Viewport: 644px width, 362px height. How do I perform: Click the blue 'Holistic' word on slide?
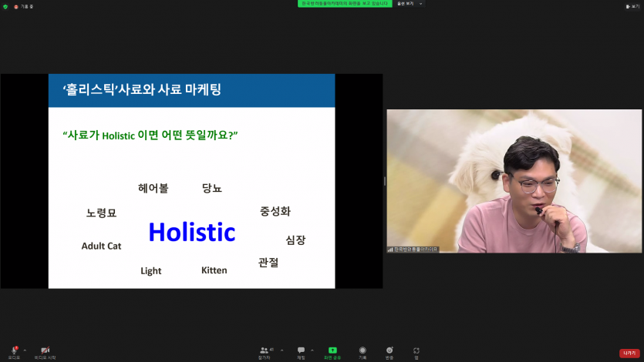pyautogui.click(x=192, y=232)
